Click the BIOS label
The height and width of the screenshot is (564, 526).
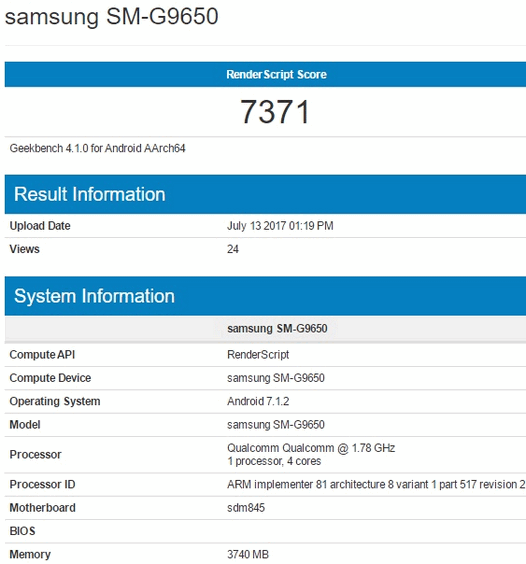pos(22,531)
